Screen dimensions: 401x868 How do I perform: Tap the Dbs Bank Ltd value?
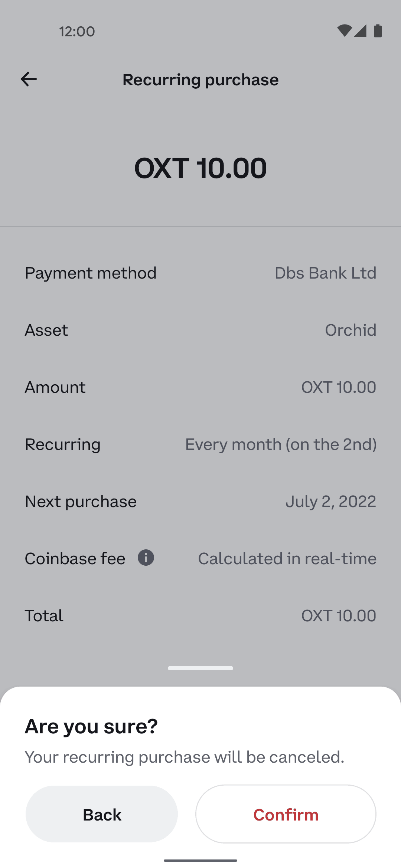tap(325, 273)
